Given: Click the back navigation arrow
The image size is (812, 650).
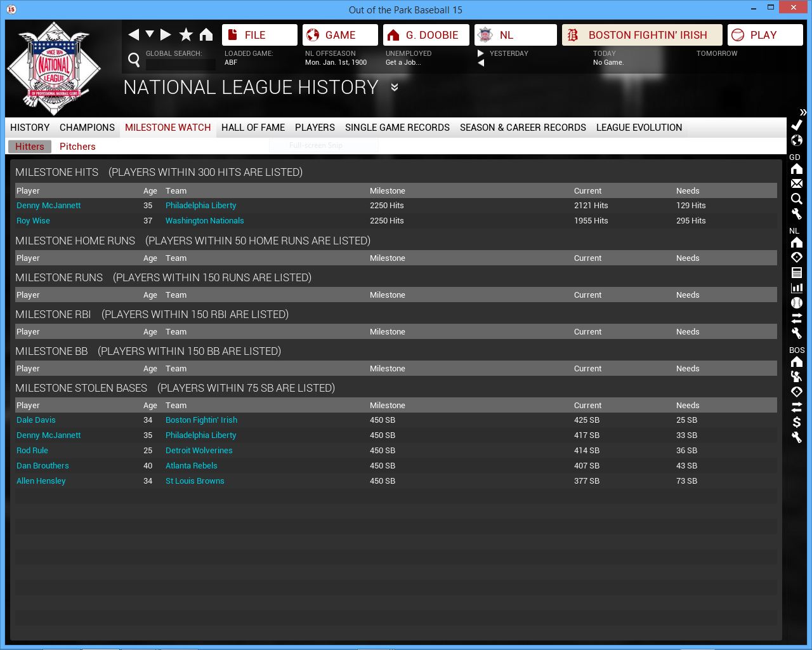Looking at the screenshot, I should tap(133, 35).
